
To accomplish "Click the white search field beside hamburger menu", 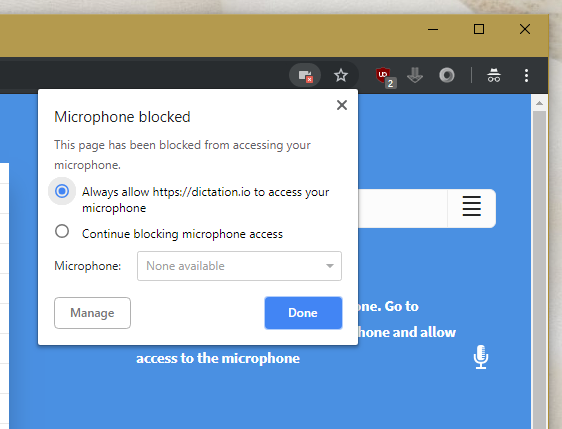I will [x=403, y=208].
